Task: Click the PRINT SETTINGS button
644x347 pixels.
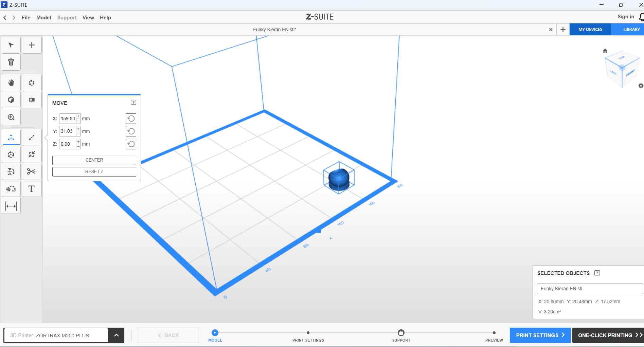Action: point(540,335)
